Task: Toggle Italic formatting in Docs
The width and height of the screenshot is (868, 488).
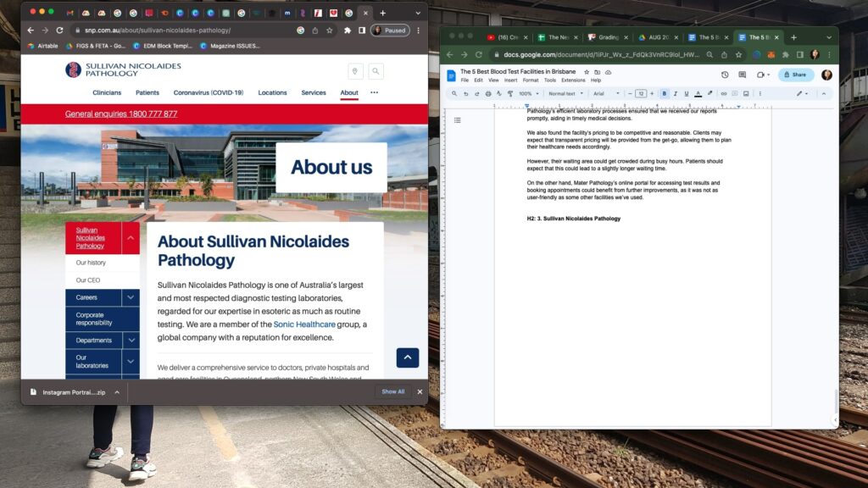Action: point(676,93)
